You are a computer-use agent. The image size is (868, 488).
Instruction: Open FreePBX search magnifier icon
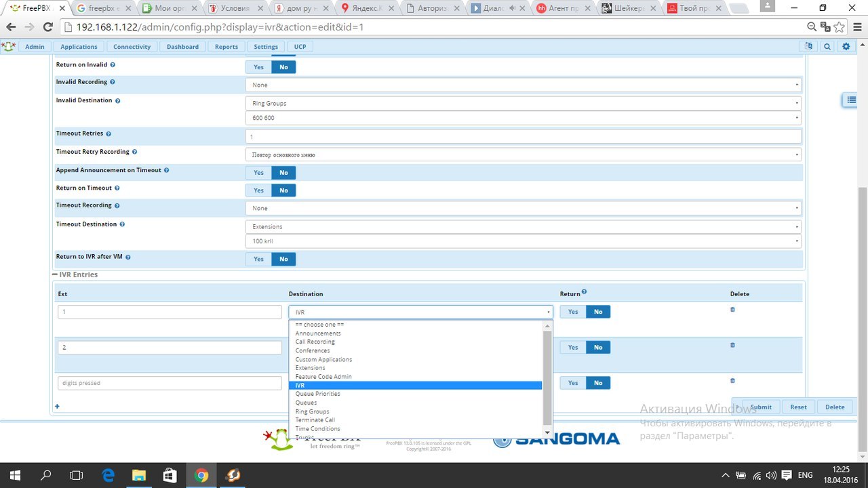pos(827,47)
